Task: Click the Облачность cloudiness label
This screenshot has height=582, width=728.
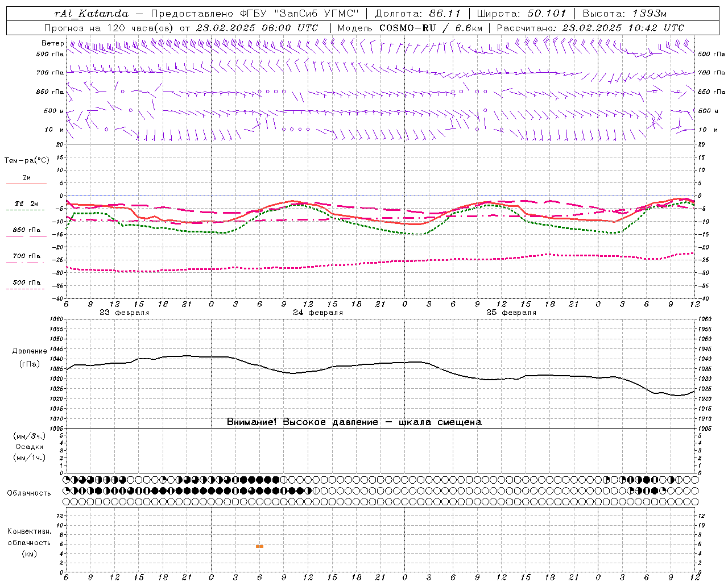Action: pos(29,493)
